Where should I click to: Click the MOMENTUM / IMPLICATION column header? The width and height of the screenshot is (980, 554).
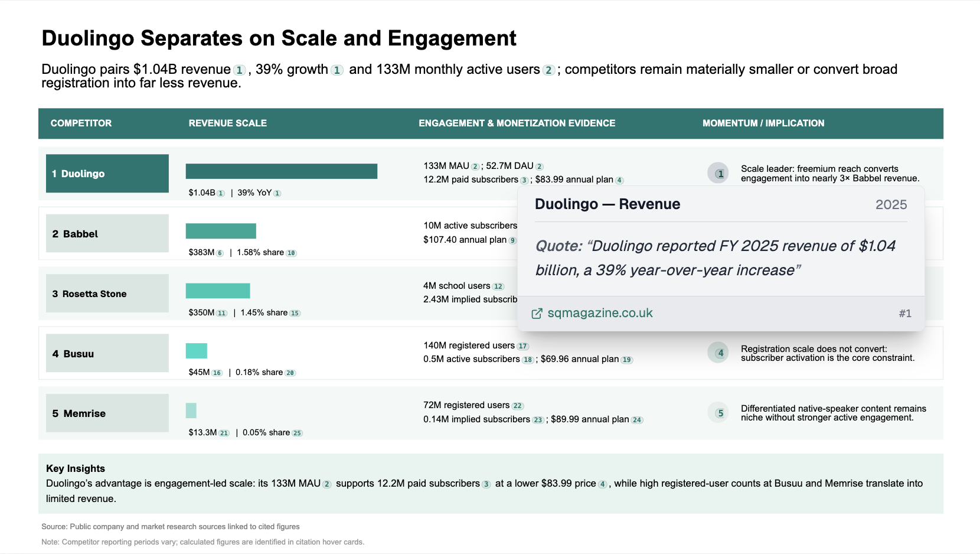(763, 123)
